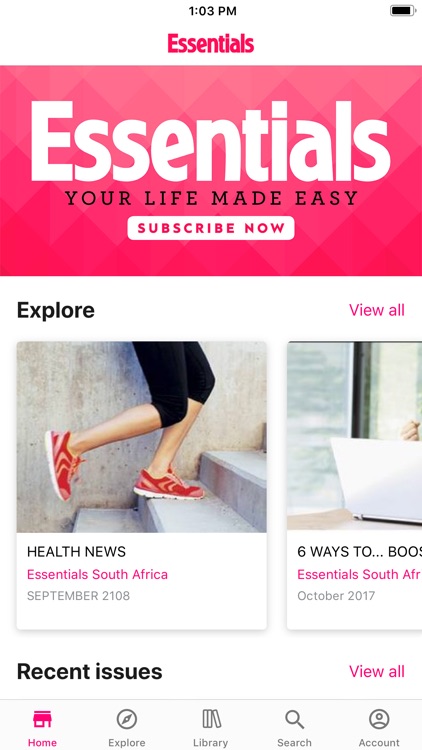Tap the October 2017 date label
This screenshot has width=422, height=750.
[336, 596]
